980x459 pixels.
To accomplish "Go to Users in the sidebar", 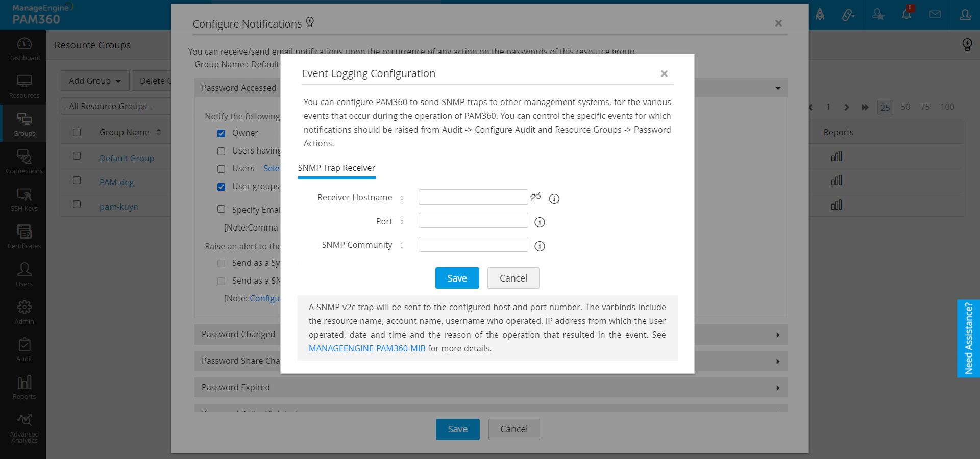I will 24,274.
